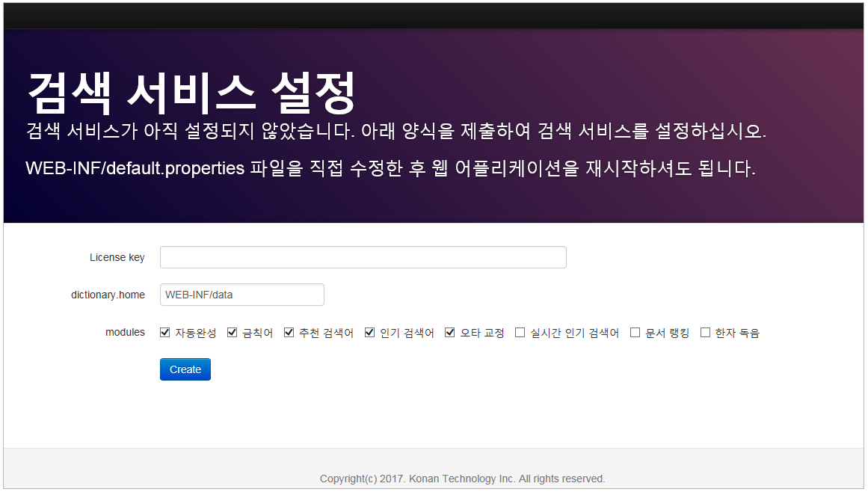Toggle the 인기 검색어 checkbox off

[x=370, y=333]
